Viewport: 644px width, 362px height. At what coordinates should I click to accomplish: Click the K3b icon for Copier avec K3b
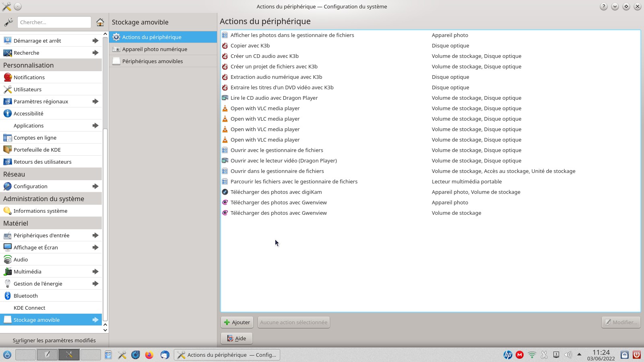225,45
